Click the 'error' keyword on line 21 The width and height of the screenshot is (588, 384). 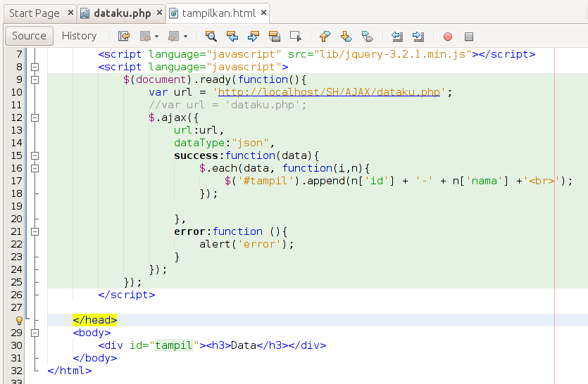189,231
